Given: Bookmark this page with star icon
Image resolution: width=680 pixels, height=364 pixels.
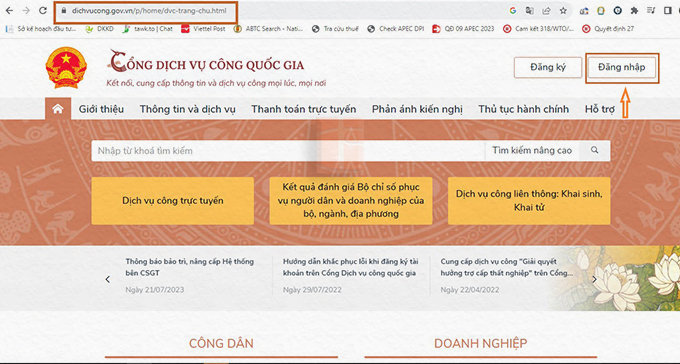Looking at the screenshot, I should pyautogui.click(x=563, y=11).
